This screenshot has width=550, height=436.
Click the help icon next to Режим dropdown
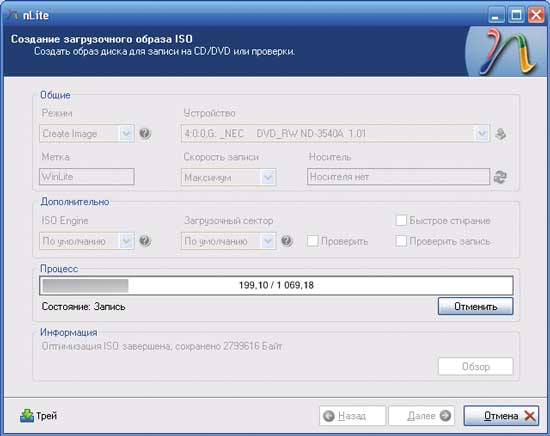pyautogui.click(x=145, y=133)
